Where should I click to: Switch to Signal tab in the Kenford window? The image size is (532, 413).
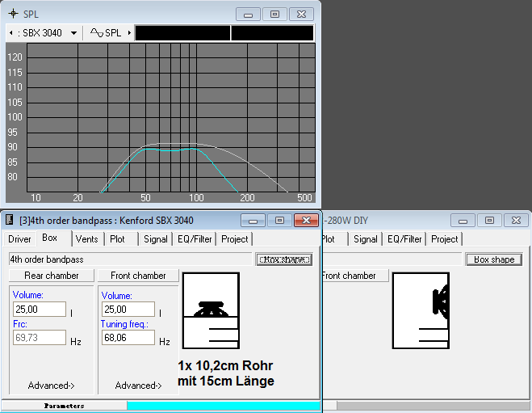pos(155,239)
